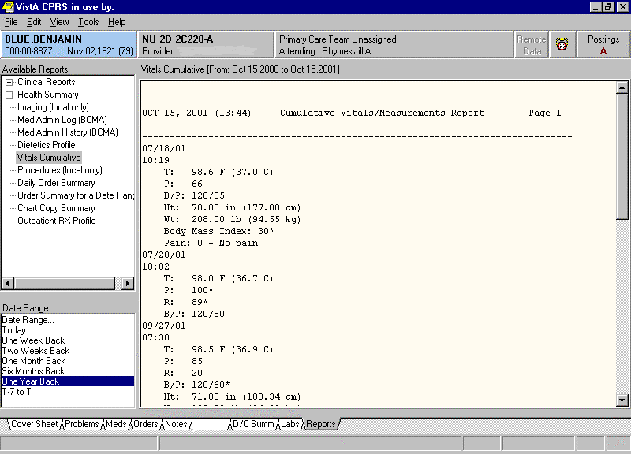Switch to the Labs tab

pos(290,424)
